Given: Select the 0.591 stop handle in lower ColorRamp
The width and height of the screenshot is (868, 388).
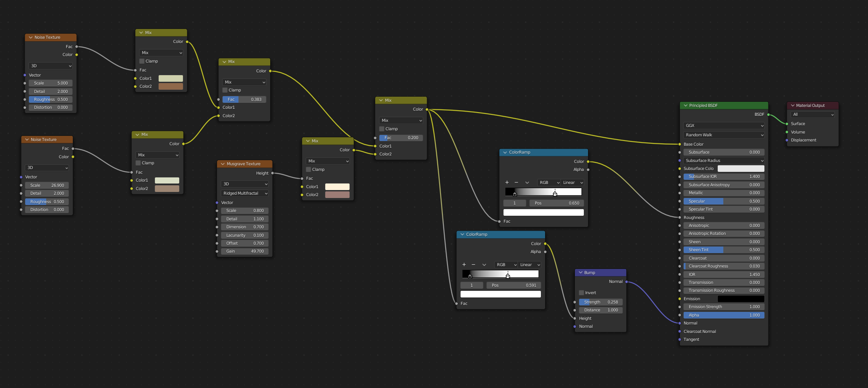Looking at the screenshot, I should pyautogui.click(x=508, y=276).
